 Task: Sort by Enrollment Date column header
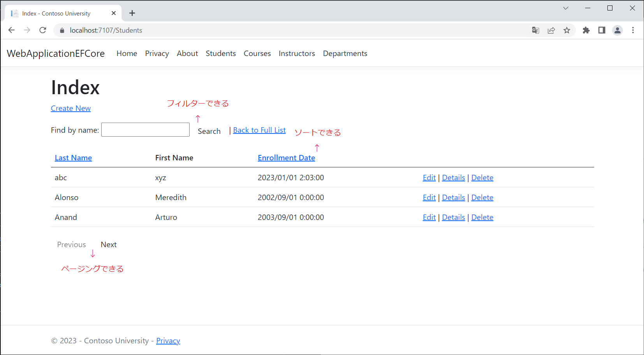pos(286,158)
